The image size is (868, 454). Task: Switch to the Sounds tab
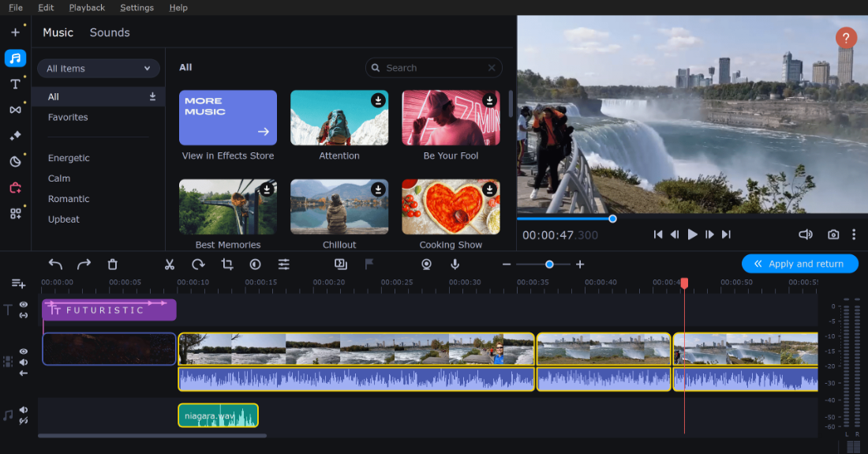(x=110, y=32)
